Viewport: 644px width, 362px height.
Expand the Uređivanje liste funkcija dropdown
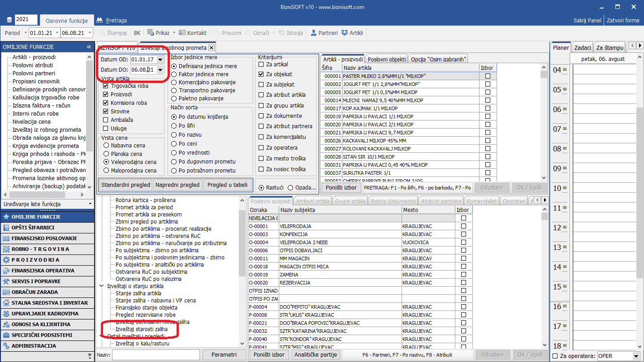(90, 204)
